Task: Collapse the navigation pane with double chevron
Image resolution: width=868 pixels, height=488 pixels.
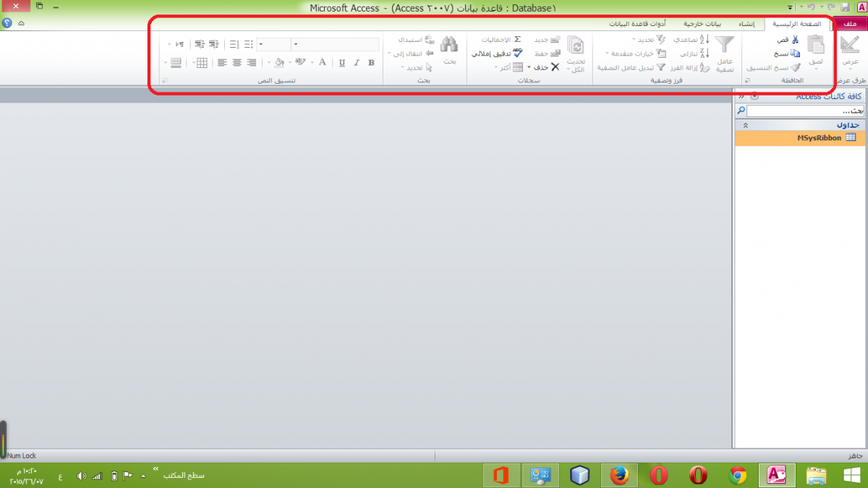Action: pos(741,96)
